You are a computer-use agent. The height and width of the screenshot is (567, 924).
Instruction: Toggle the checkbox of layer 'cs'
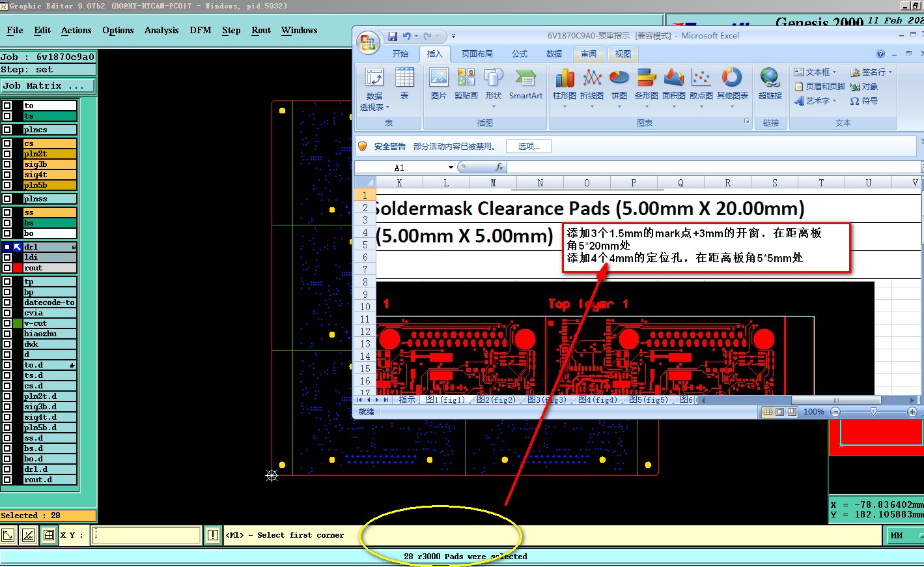7,143
